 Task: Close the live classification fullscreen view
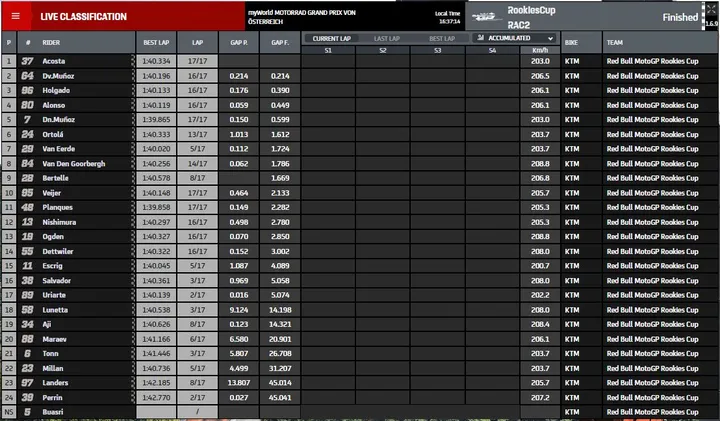pyautogui.click(x=711, y=9)
